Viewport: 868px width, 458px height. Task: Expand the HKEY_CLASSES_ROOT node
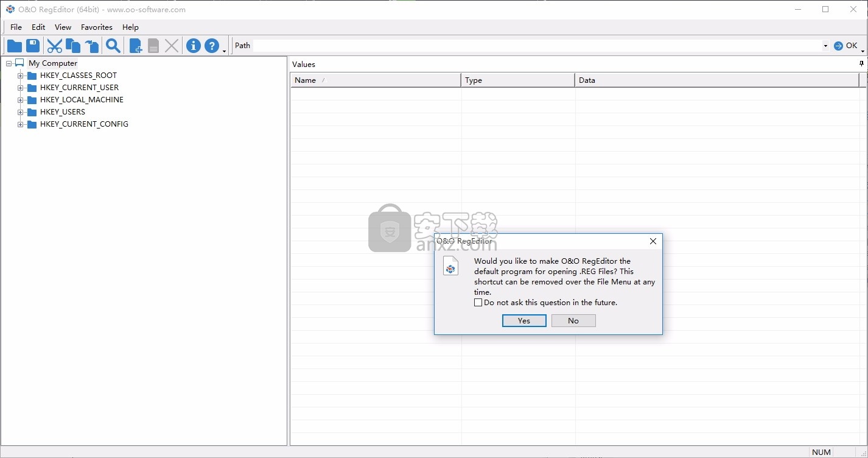20,76
